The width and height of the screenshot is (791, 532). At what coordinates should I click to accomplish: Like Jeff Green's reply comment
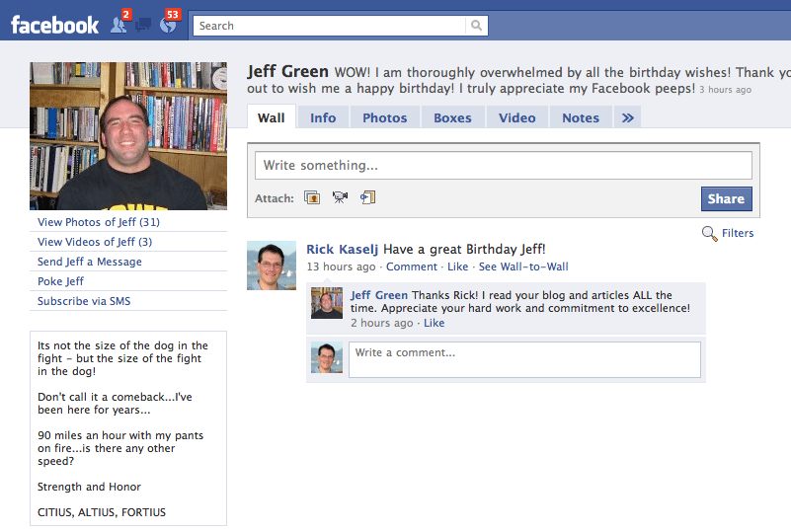pyautogui.click(x=434, y=323)
